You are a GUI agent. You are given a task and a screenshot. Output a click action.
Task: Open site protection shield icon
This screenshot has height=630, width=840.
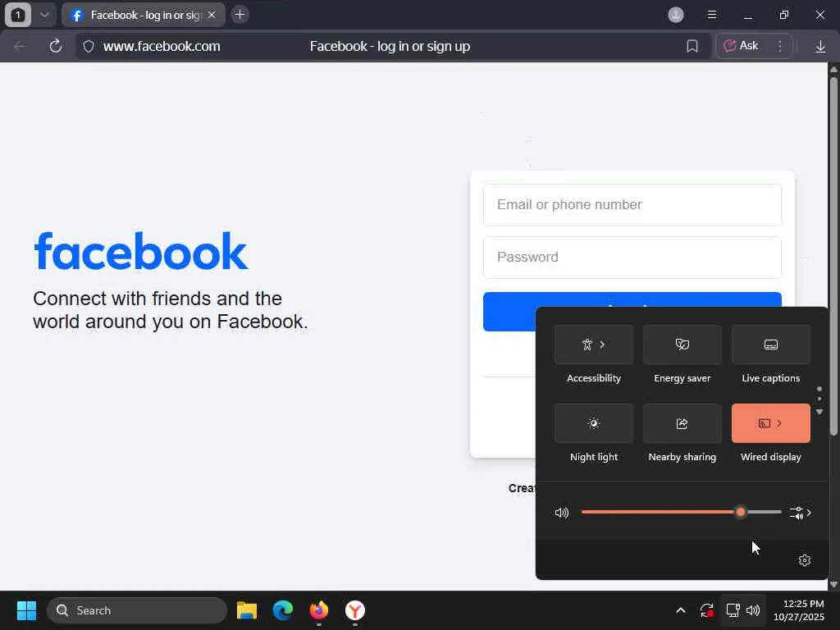coord(89,47)
